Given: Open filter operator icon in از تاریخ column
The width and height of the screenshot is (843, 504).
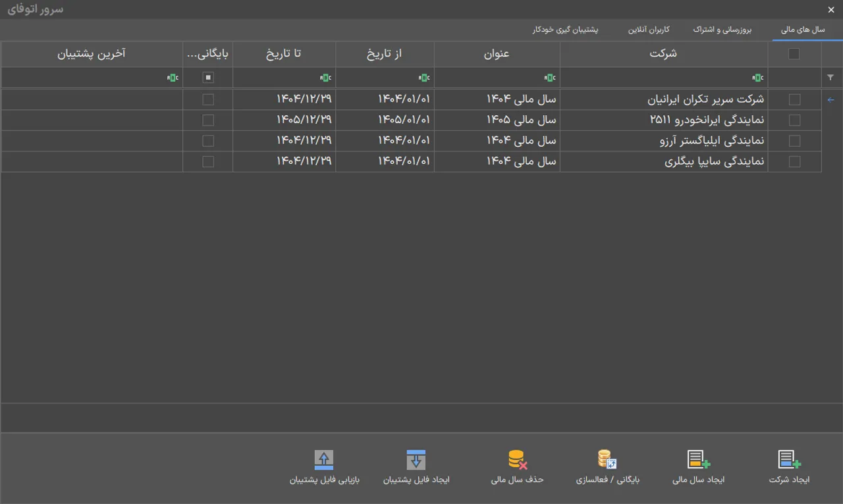Looking at the screenshot, I should (x=424, y=78).
